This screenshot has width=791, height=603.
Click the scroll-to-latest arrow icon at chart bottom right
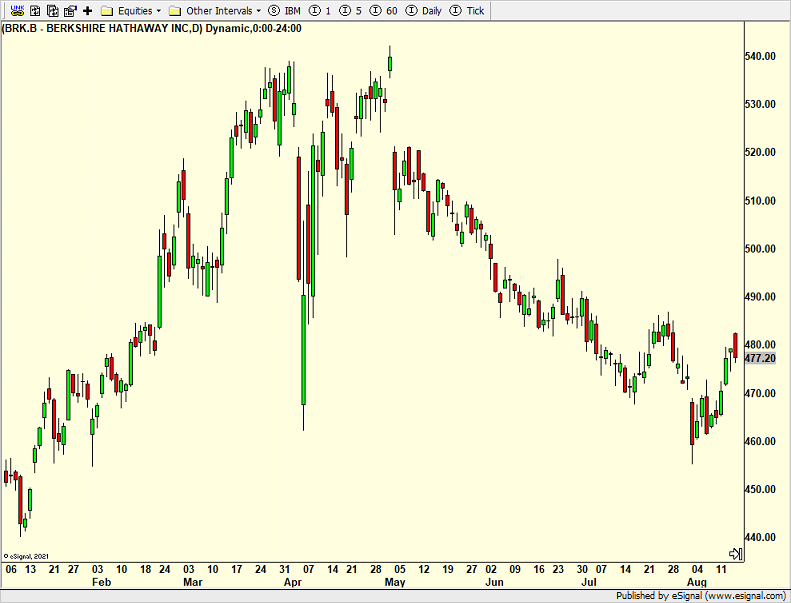[736, 554]
